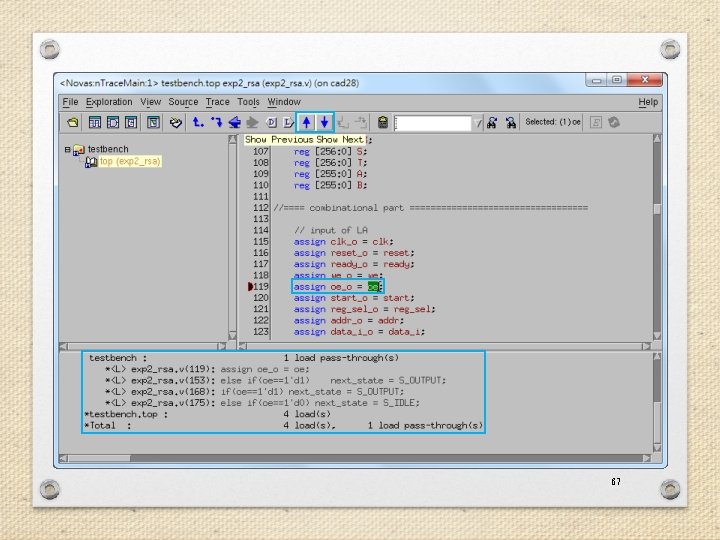Image resolution: width=720 pixels, height=540 pixels.
Task: Click the line 119 marker in the gutter
Action: (x=250, y=287)
